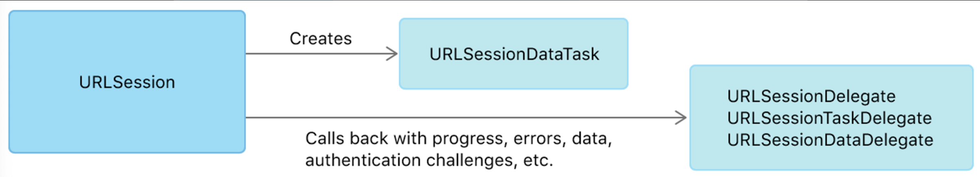980x177 pixels.
Task: Select the URLSessionTaskDelegate text line
Action: click(829, 118)
